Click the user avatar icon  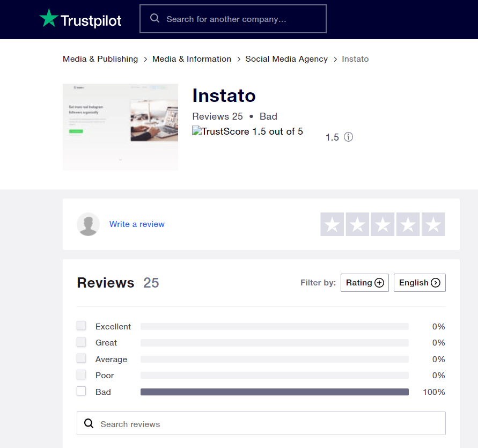pyautogui.click(x=88, y=224)
